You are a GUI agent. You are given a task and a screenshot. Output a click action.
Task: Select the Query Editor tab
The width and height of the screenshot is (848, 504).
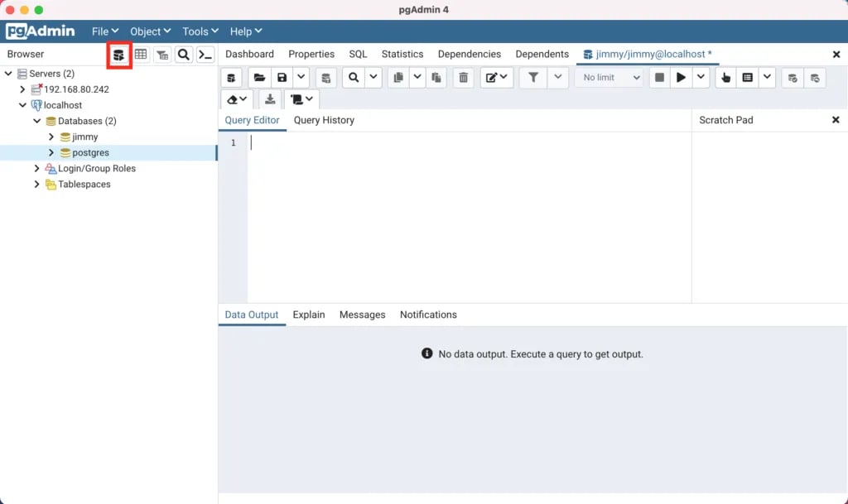click(x=252, y=121)
